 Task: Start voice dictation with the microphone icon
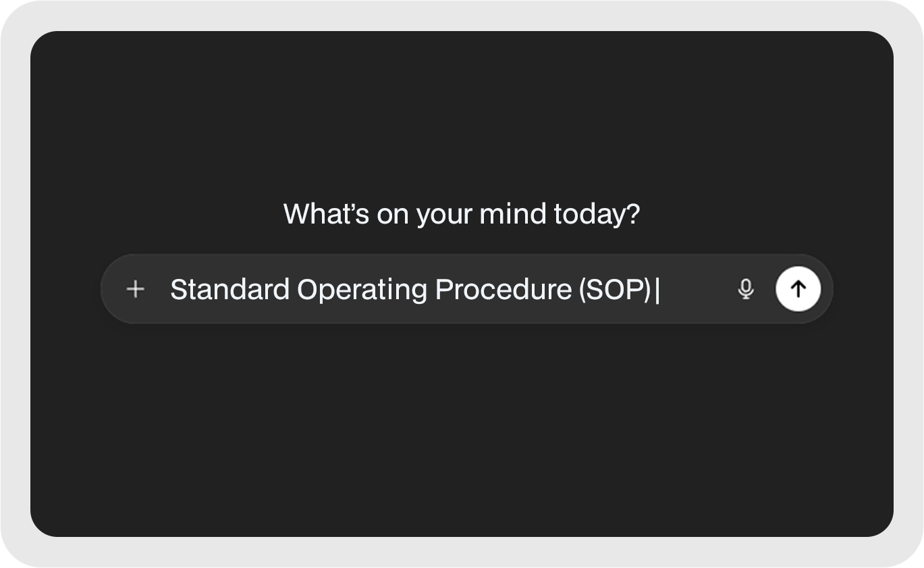746,289
